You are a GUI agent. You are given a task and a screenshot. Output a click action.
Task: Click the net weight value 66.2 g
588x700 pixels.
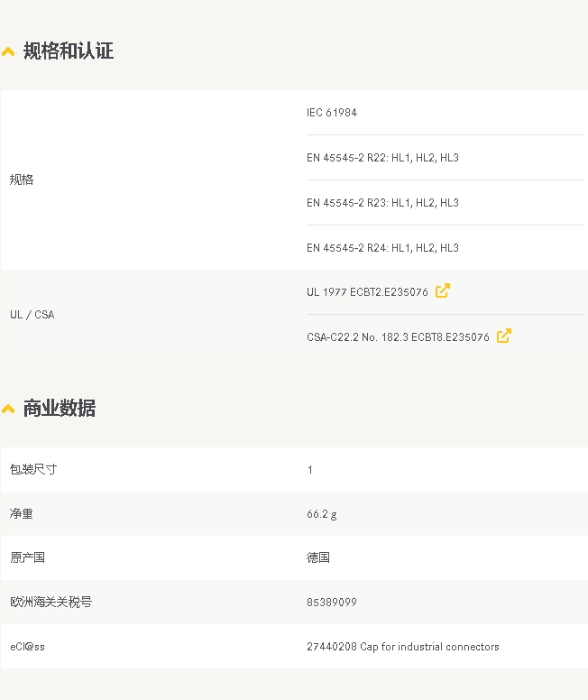pos(321,514)
